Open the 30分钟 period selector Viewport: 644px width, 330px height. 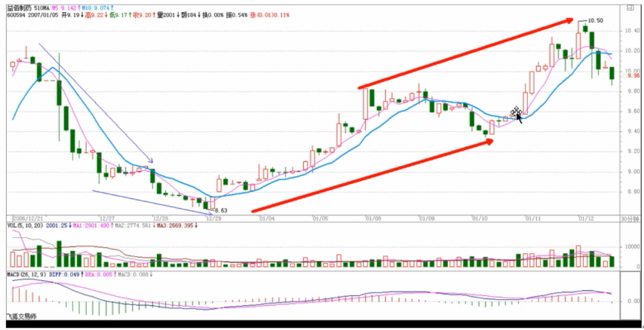point(629,218)
